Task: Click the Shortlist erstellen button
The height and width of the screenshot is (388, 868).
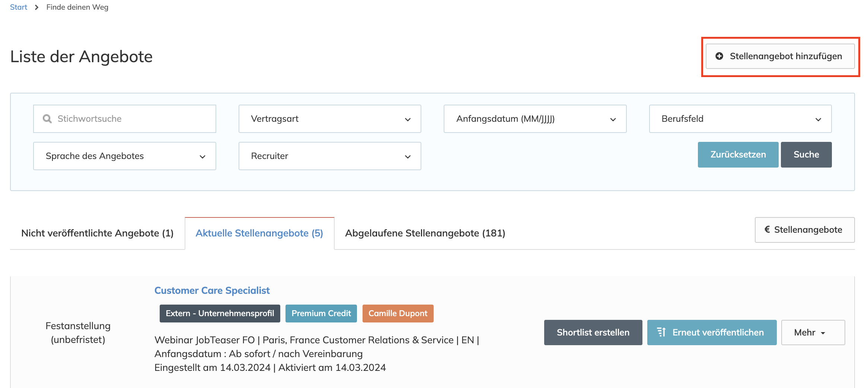Action: pos(593,332)
